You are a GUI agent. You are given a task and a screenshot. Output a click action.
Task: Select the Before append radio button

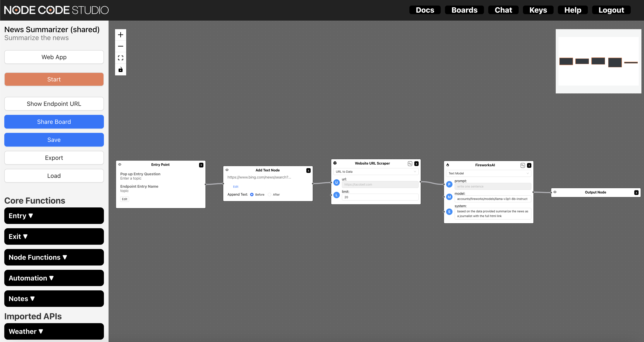[252, 195]
